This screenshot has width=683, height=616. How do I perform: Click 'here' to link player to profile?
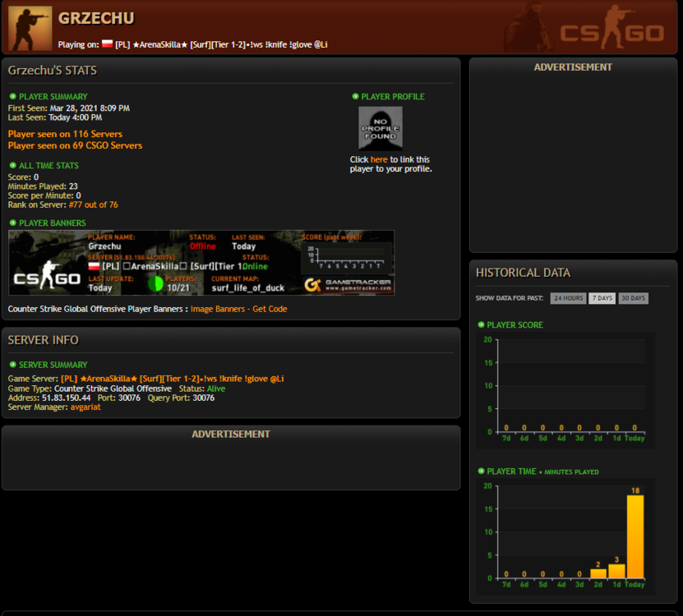pos(379,159)
